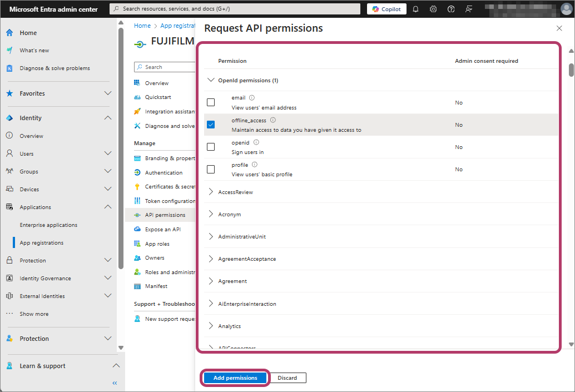
Task: Click the Diagnose & solve problems icon
Action: [x=9, y=68]
